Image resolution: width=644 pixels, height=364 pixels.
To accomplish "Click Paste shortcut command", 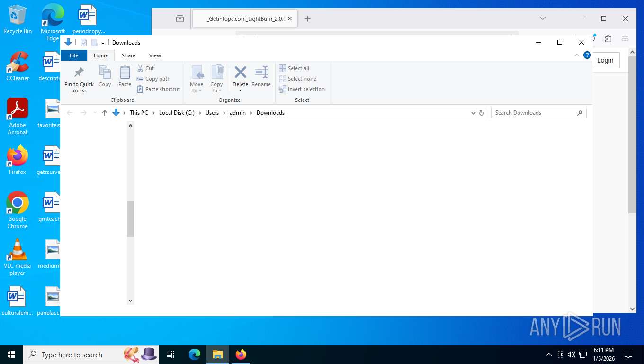I will pos(159,89).
